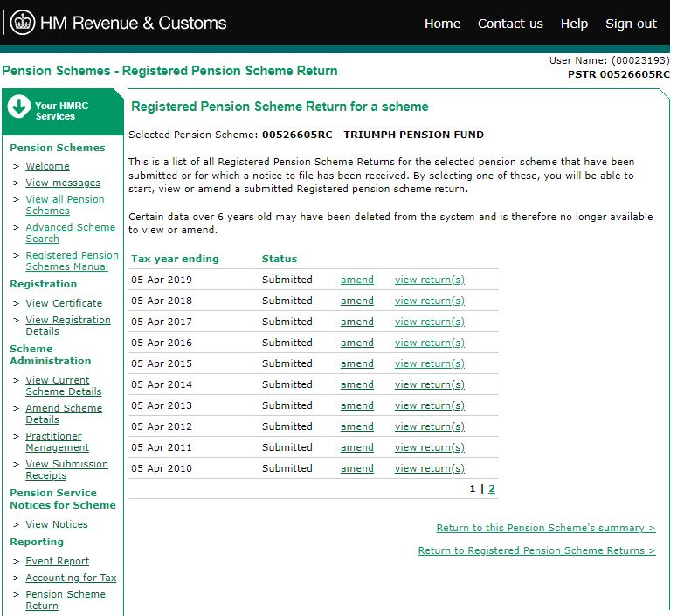Open Help in the top navigation

coord(574,24)
